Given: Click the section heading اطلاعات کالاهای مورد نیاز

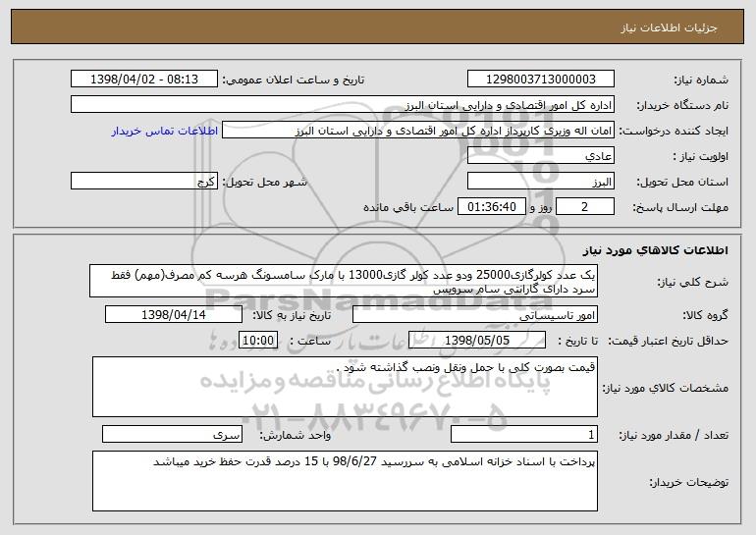Looking at the screenshot, I should point(655,250).
